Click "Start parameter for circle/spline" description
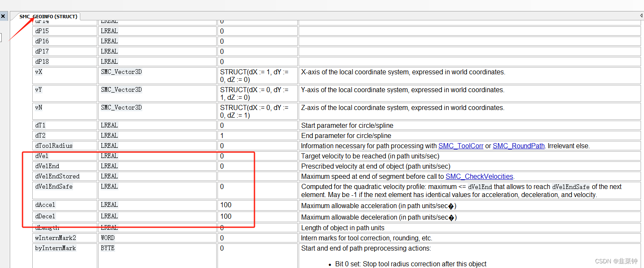 [347, 125]
